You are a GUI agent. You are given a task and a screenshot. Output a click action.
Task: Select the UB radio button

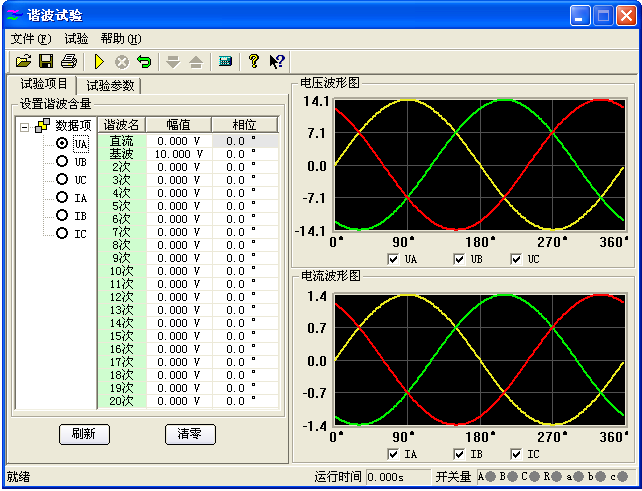tap(62, 161)
